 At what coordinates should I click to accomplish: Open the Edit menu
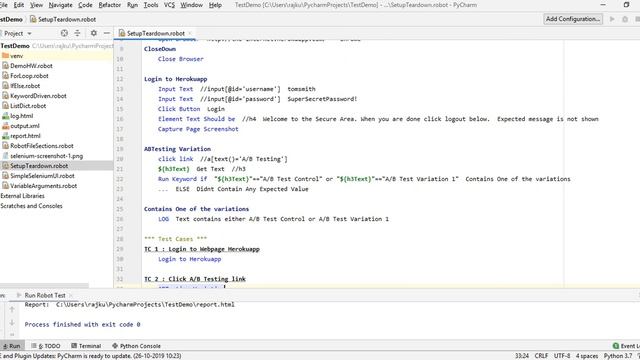tap(19, 5)
